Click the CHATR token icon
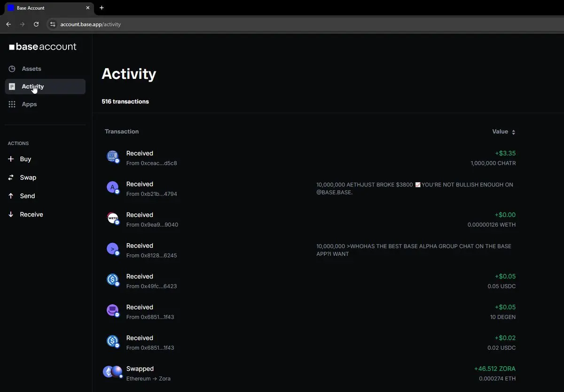 point(112,156)
